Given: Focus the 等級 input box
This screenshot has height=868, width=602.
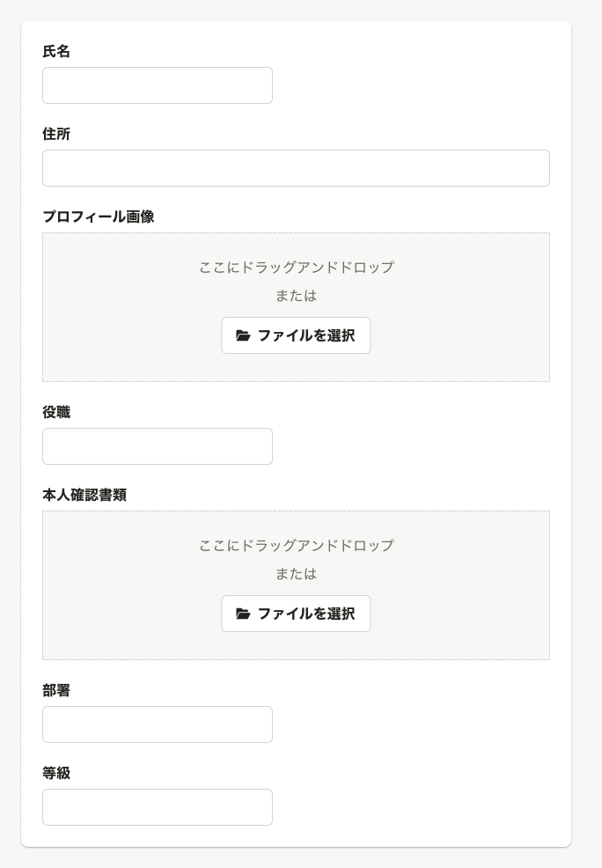Looking at the screenshot, I should (x=158, y=807).
